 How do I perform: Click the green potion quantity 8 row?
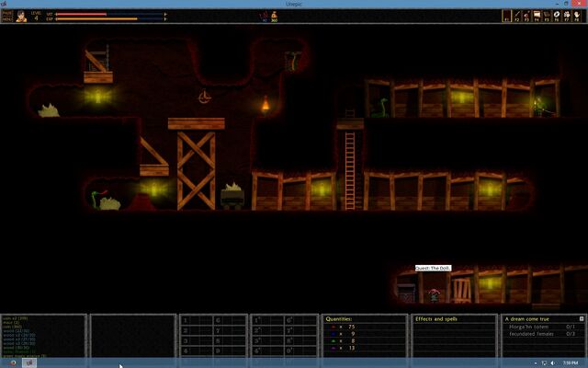point(343,341)
